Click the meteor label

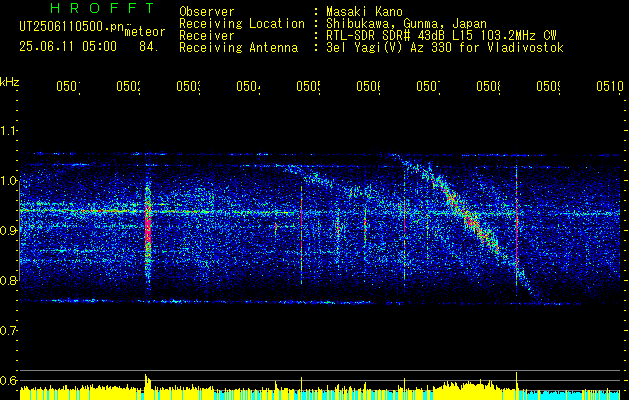(145, 32)
